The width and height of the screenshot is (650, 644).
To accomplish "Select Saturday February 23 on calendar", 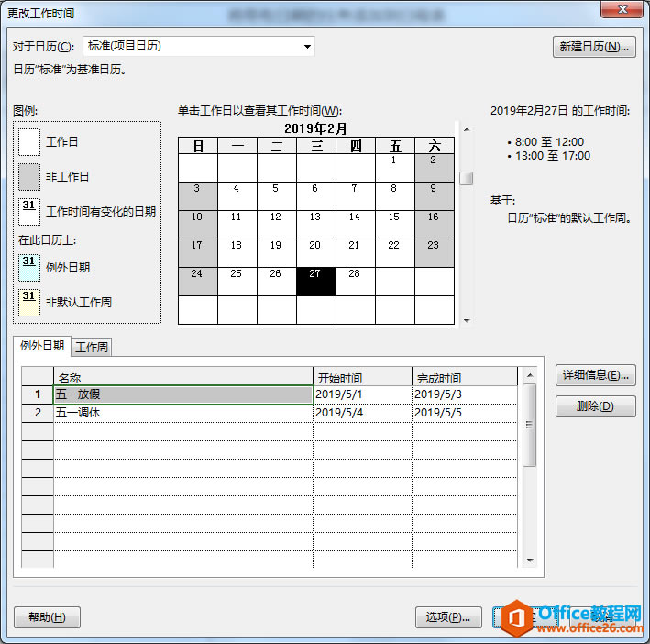I will (x=434, y=253).
